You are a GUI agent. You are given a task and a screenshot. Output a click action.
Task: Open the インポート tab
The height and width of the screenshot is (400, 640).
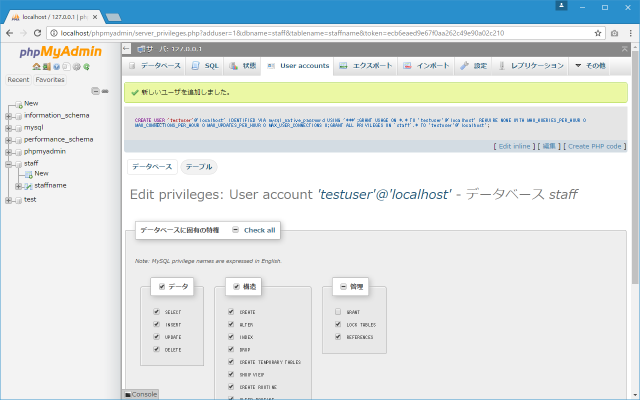[426, 66]
